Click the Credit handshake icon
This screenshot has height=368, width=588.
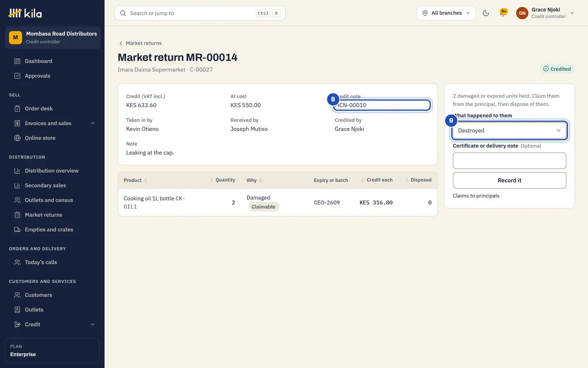tap(17, 325)
